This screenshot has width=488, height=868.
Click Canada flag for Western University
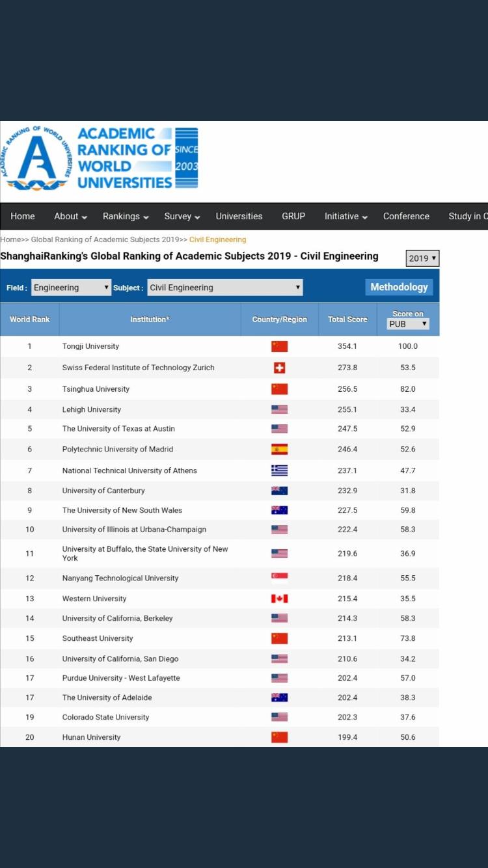point(279,599)
